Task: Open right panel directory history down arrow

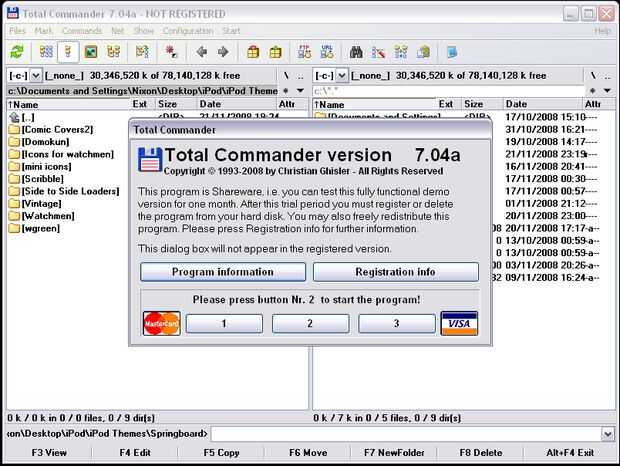Action: pos(607,91)
